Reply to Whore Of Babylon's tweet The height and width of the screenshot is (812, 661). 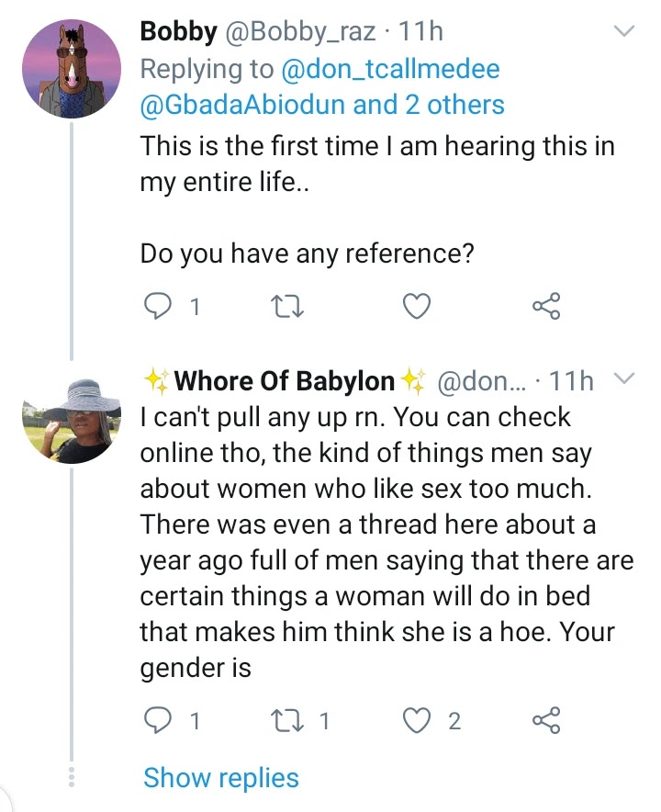pyautogui.click(x=160, y=721)
